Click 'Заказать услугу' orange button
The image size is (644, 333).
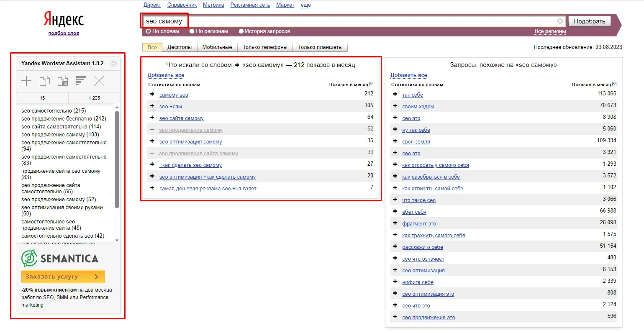click(x=63, y=277)
